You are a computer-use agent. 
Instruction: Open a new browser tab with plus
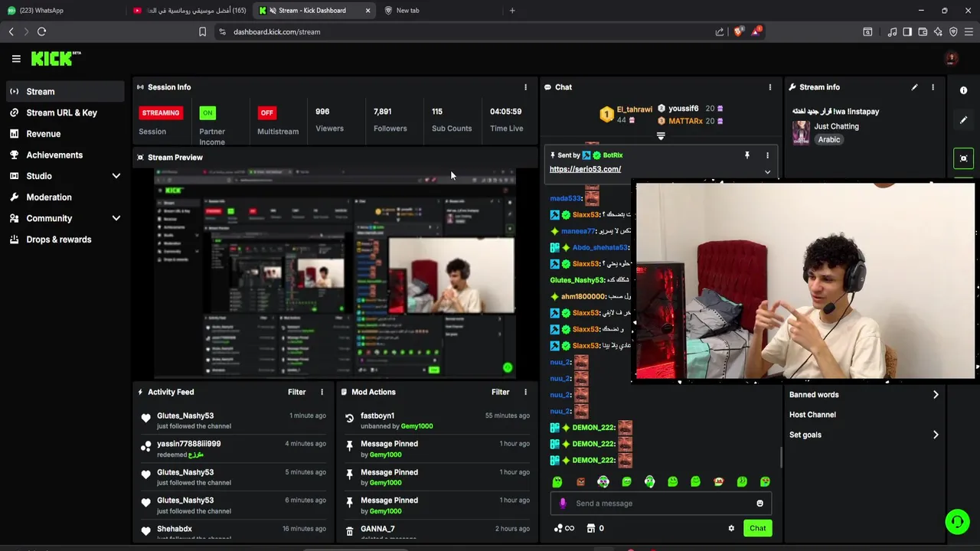coord(512,11)
